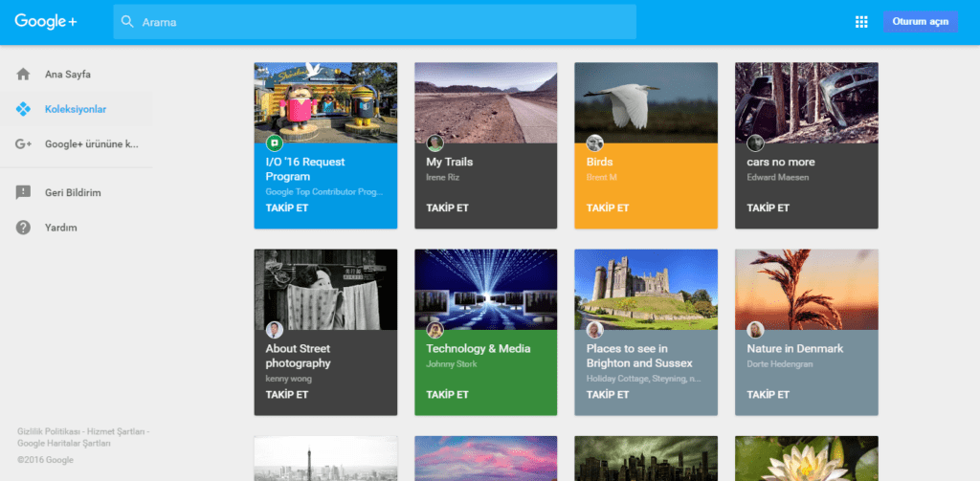
Task: Click author name "Irene Riz"
Action: pyautogui.click(x=442, y=178)
